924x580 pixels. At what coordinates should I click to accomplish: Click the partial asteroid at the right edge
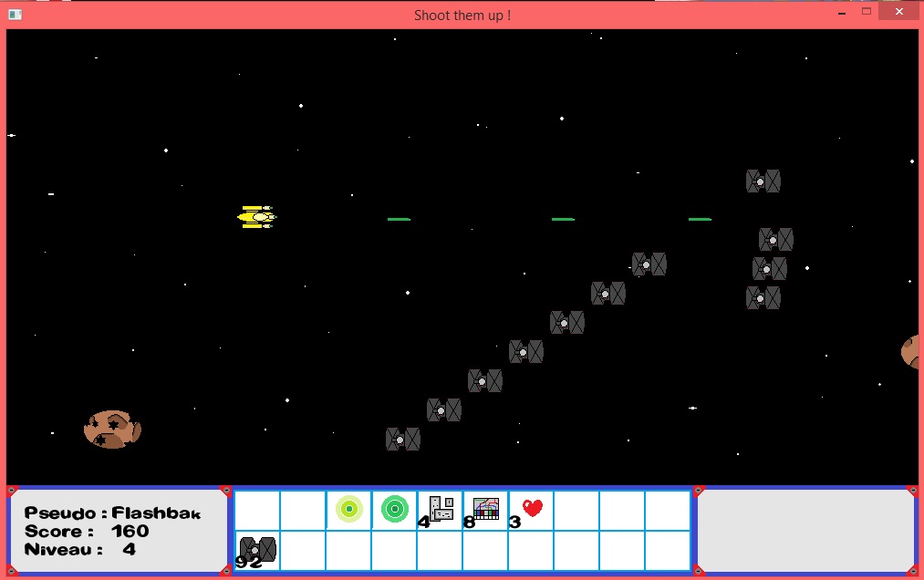pos(910,352)
